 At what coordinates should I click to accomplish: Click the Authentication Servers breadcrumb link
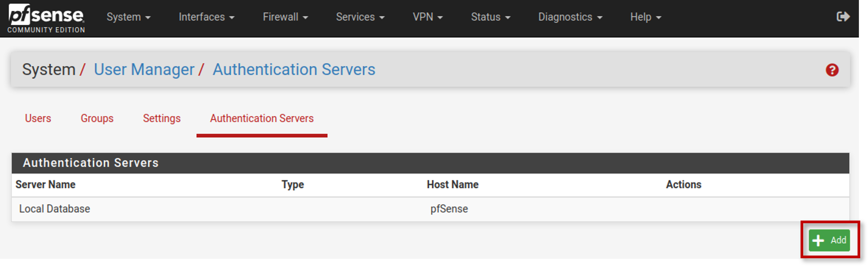[x=294, y=70]
